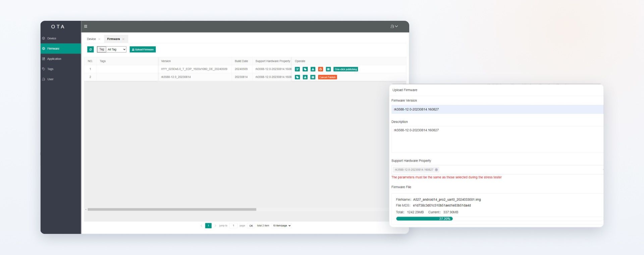Open the user account menu
The width and height of the screenshot is (644, 255).
tap(394, 26)
